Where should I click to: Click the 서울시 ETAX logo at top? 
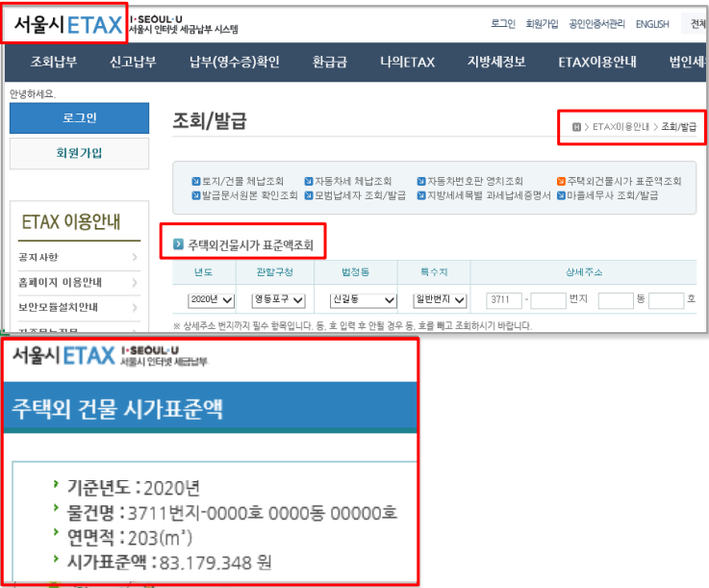[68, 24]
